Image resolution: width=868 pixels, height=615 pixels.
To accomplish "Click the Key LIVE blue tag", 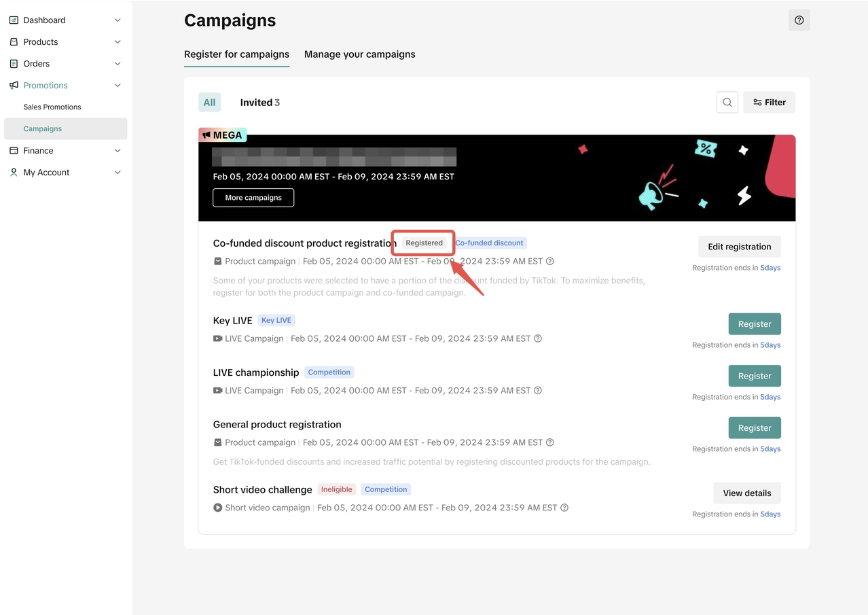I will pos(276,320).
